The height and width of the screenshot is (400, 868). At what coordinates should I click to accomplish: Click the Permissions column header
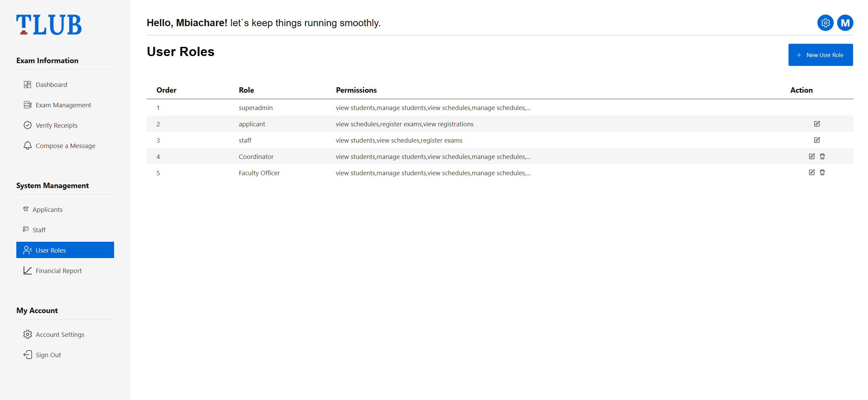pos(356,90)
